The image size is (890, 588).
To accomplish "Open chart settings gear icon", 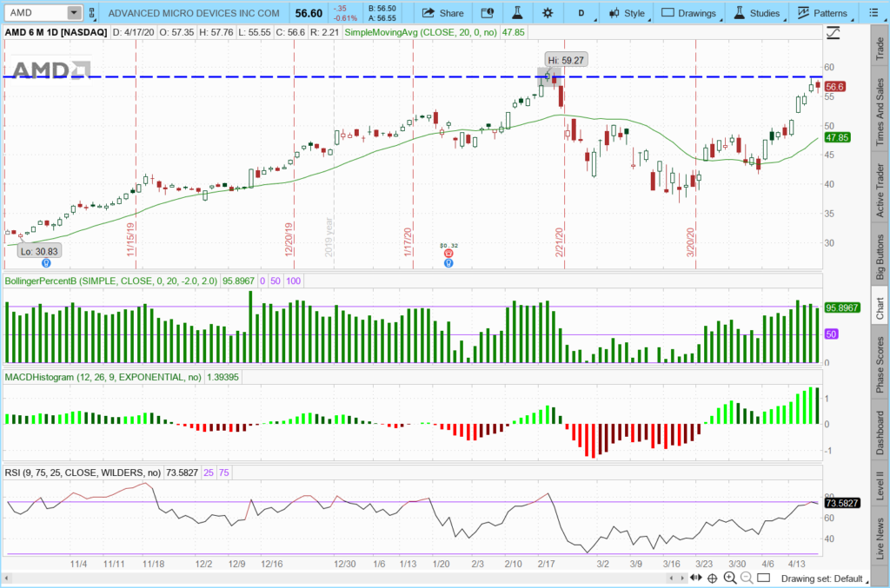I will click(548, 12).
